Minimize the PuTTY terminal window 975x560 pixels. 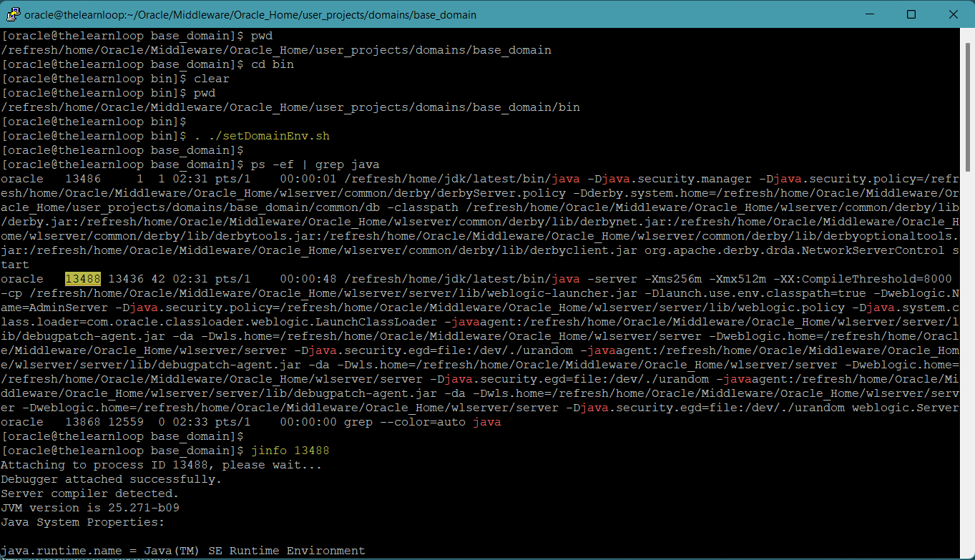(870, 14)
